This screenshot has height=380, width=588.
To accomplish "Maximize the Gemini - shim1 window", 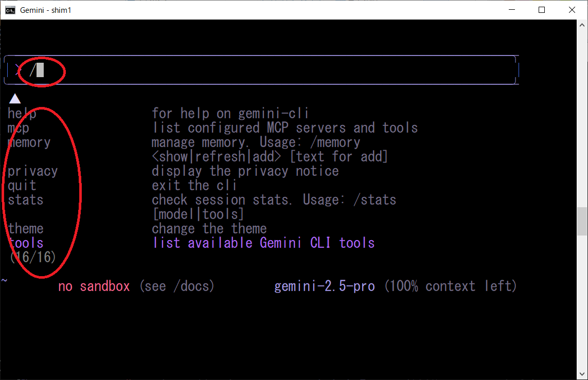I will [x=542, y=10].
